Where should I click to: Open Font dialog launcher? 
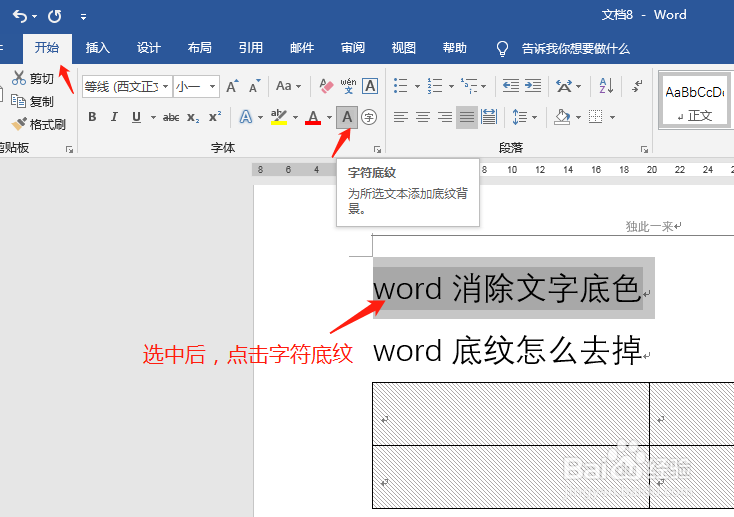coord(377,149)
